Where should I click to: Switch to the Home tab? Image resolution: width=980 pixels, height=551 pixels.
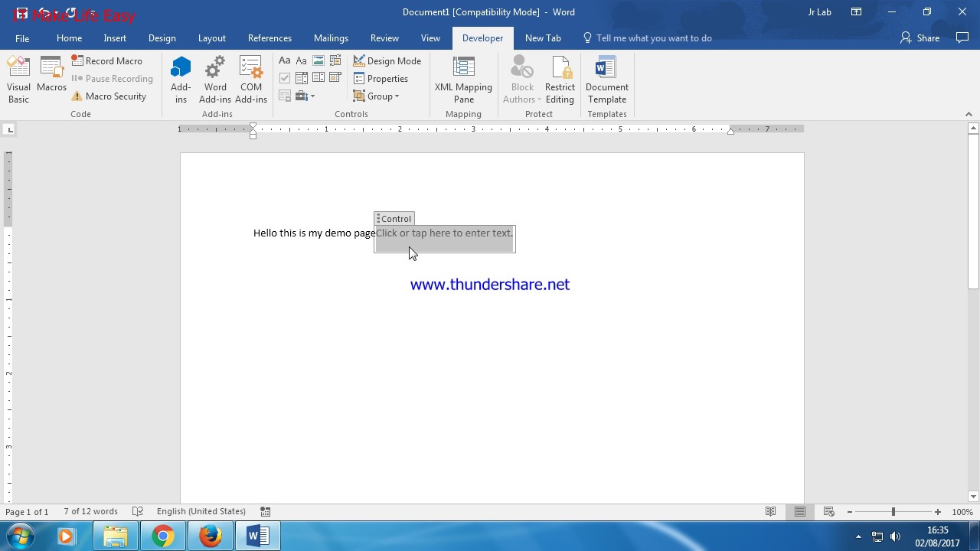[x=69, y=38]
